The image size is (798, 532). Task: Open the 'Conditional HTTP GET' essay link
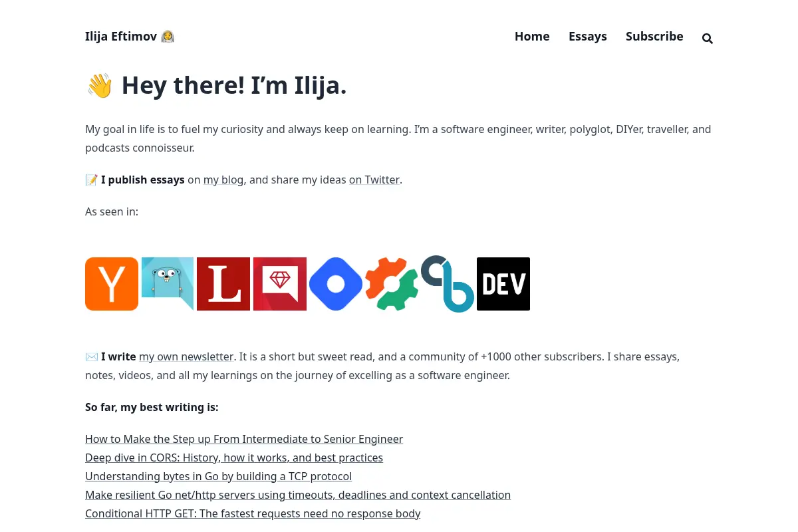pos(253,513)
